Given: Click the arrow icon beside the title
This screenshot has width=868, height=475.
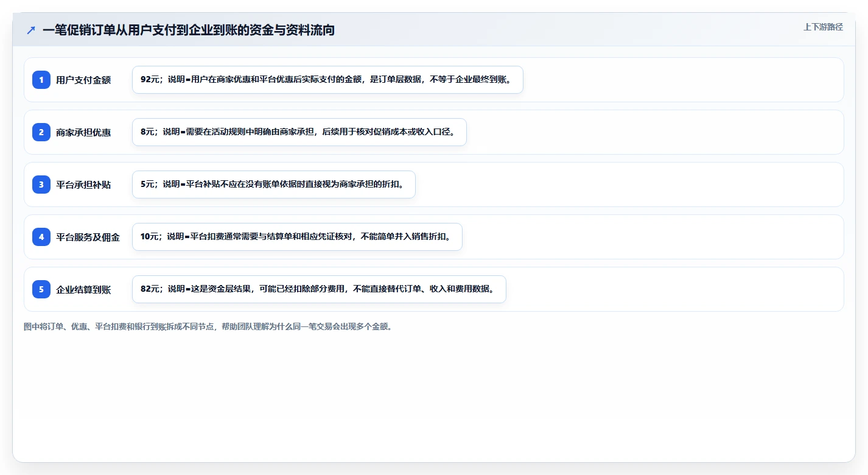Looking at the screenshot, I should (31, 30).
